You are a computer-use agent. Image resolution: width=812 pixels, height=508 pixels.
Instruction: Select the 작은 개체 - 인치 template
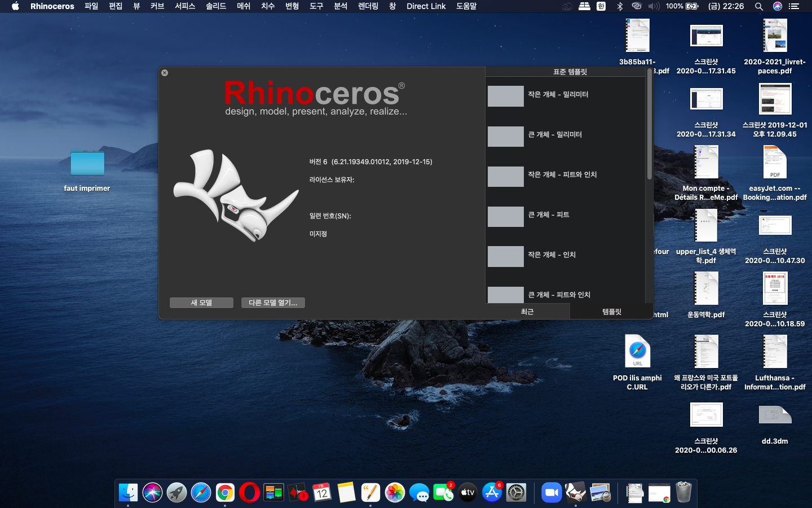pyautogui.click(x=566, y=256)
